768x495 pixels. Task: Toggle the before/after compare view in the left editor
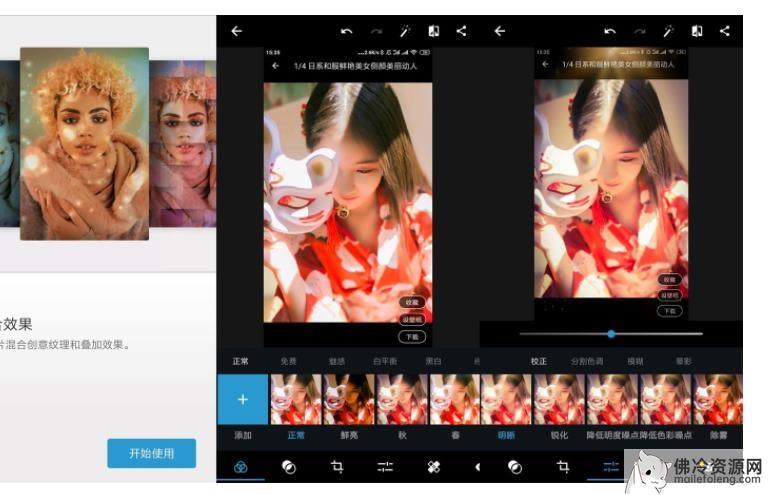[433, 31]
